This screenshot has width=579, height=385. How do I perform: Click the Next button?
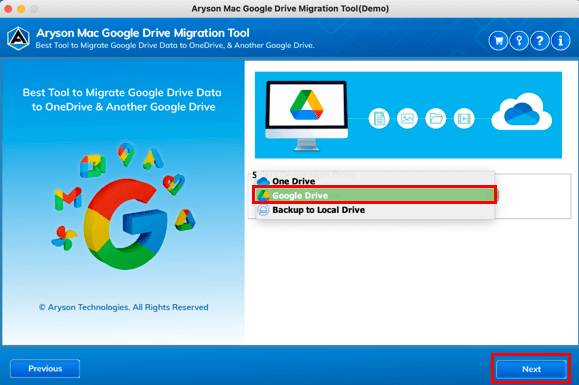[x=531, y=369]
